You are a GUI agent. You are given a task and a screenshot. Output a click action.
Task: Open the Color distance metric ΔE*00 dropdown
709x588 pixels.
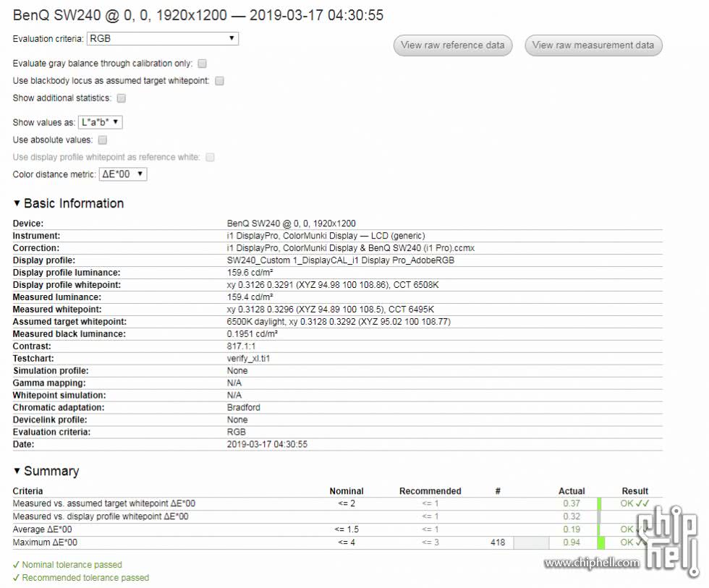pyautogui.click(x=123, y=174)
